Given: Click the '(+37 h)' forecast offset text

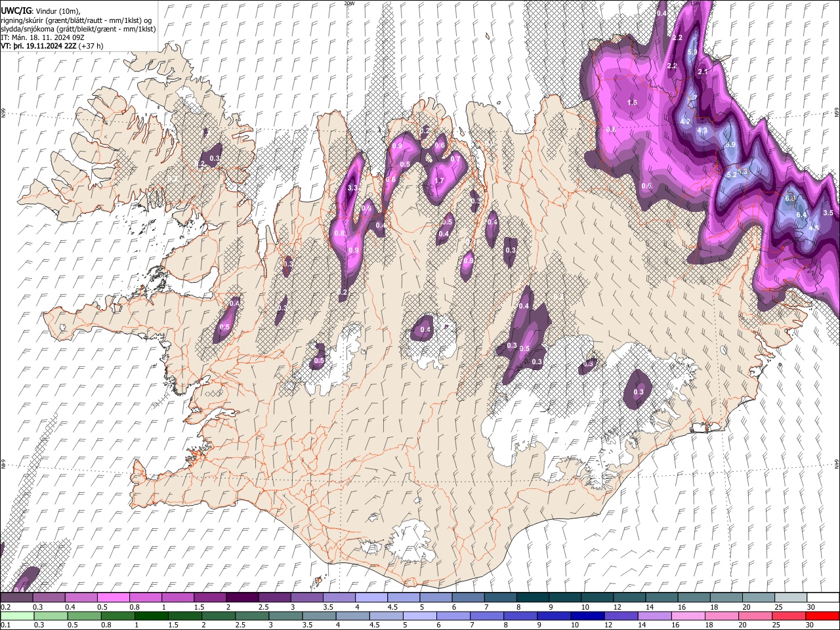Looking at the screenshot, I should point(91,46).
